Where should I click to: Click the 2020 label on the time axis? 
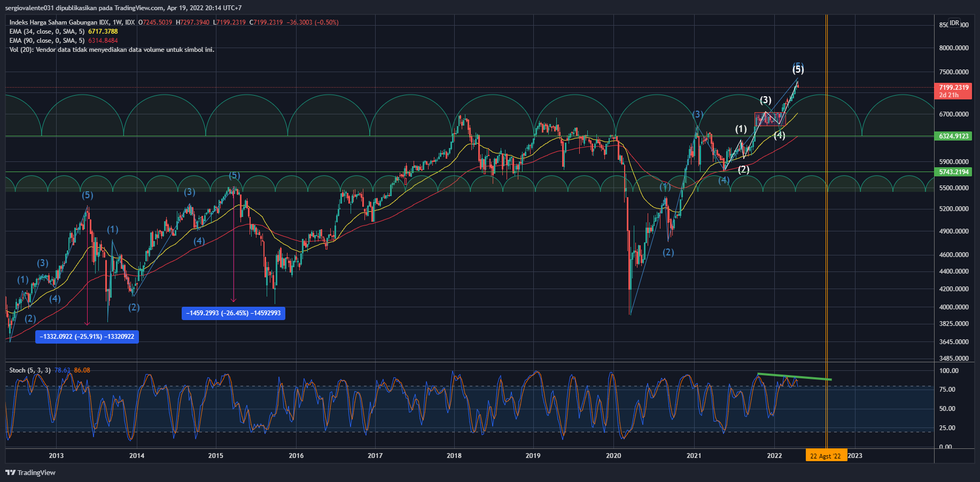(613, 456)
